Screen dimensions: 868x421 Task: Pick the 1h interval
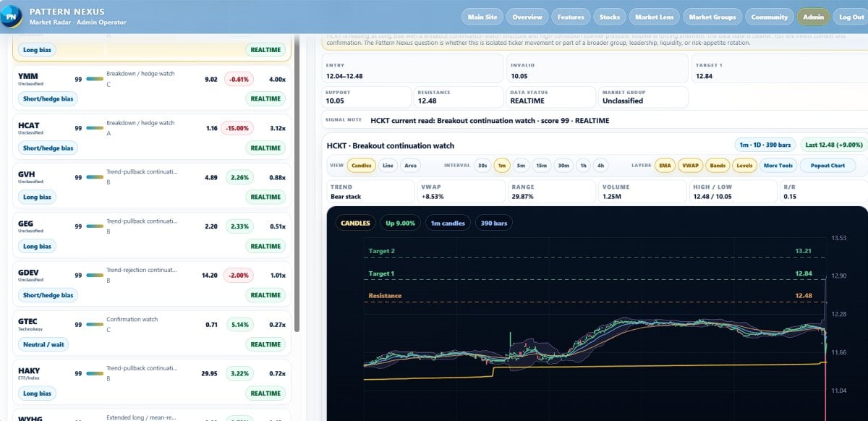point(583,166)
